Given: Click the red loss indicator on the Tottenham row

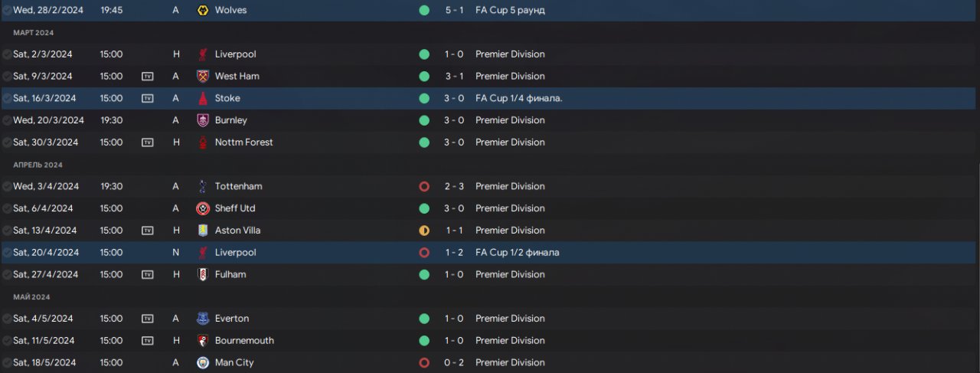Looking at the screenshot, I should click(424, 187).
